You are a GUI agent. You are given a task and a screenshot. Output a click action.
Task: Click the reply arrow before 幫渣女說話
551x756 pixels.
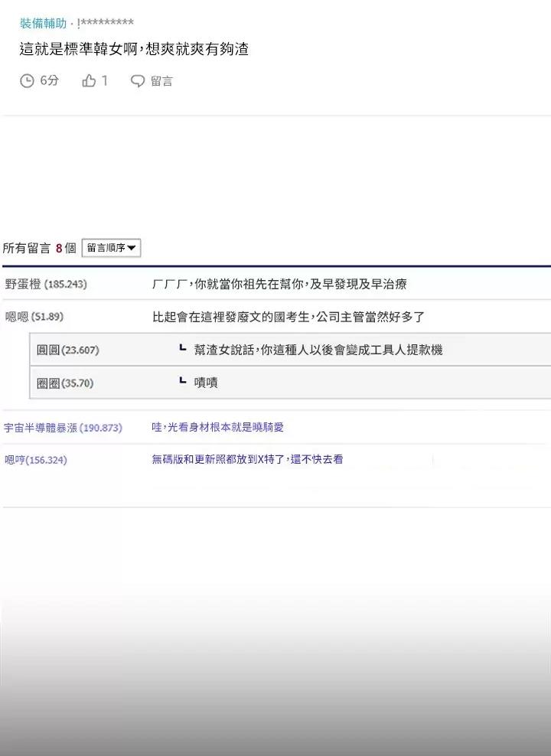click(x=182, y=349)
